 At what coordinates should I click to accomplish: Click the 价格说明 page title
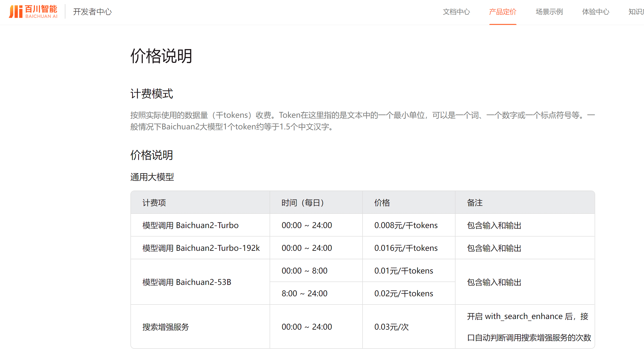161,56
